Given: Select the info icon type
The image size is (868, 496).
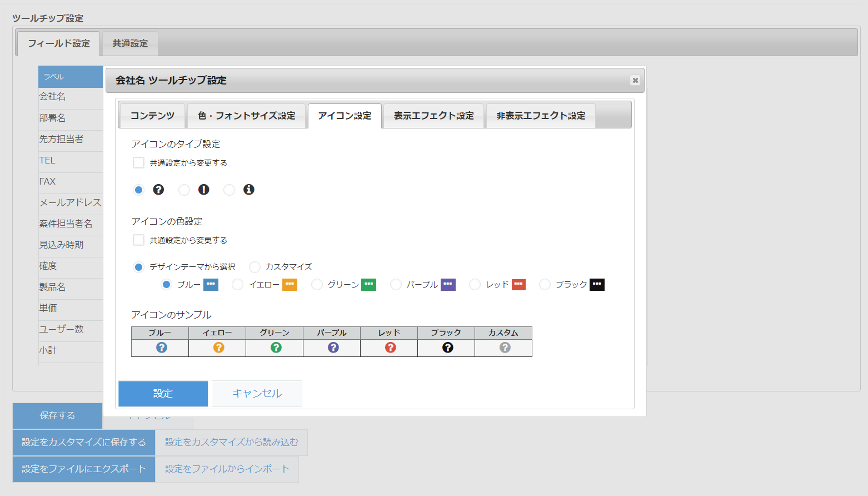Looking at the screenshot, I should (x=229, y=190).
